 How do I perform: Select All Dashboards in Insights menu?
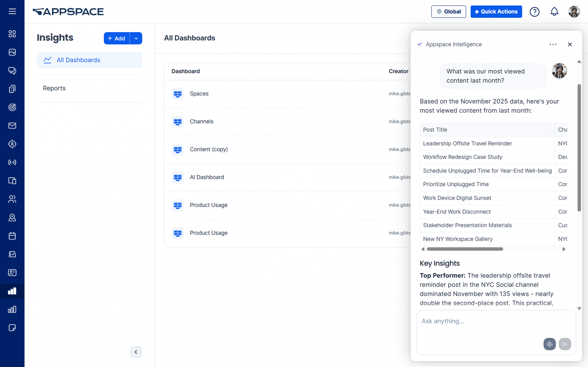(x=78, y=60)
